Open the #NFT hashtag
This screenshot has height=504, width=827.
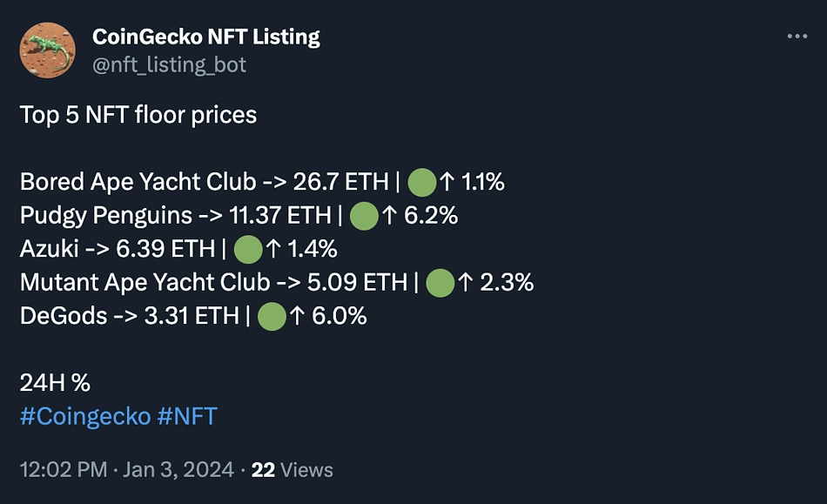187,416
